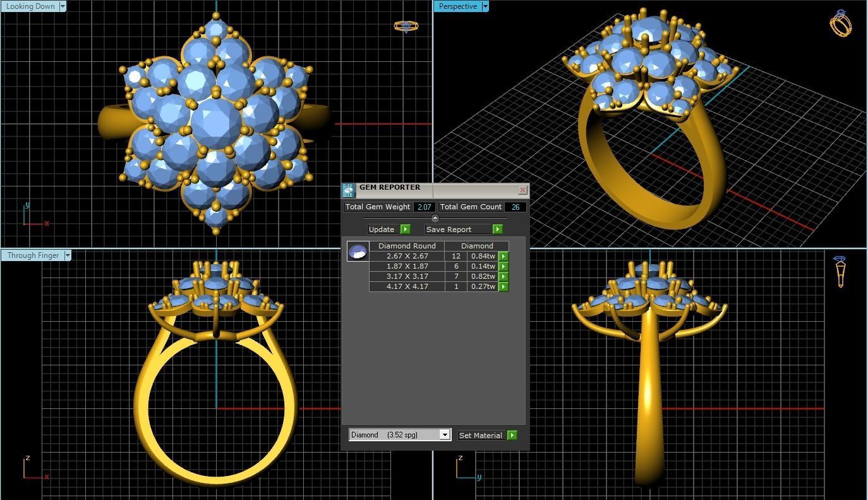The height and width of the screenshot is (500, 868).
Task: Click the 0.27tw weight cell
Action: click(x=483, y=286)
